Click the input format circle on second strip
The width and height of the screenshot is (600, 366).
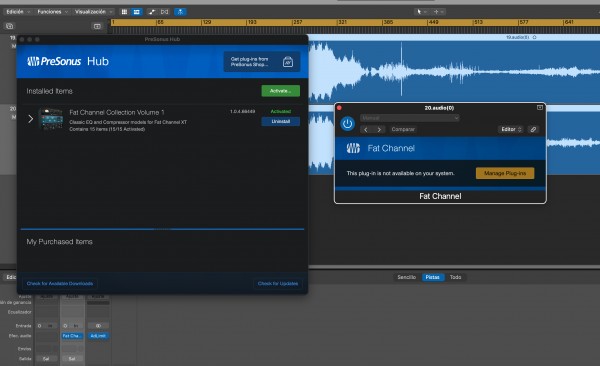[x=65, y=326]
